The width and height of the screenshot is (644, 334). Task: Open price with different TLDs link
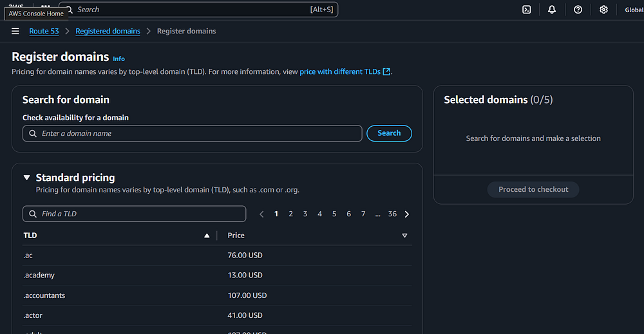pos(345,71)
